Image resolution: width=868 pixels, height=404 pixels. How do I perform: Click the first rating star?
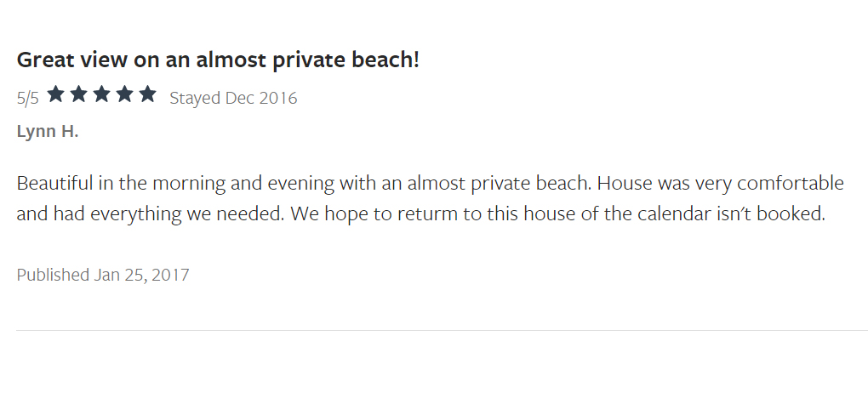(56, 94)
